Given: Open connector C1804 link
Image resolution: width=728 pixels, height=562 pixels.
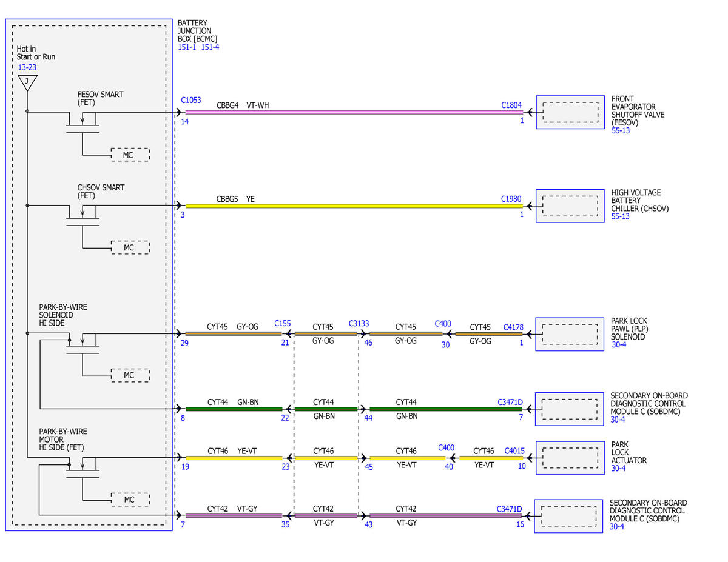Looking at the screenshot, I should click(x=511, y=105).
